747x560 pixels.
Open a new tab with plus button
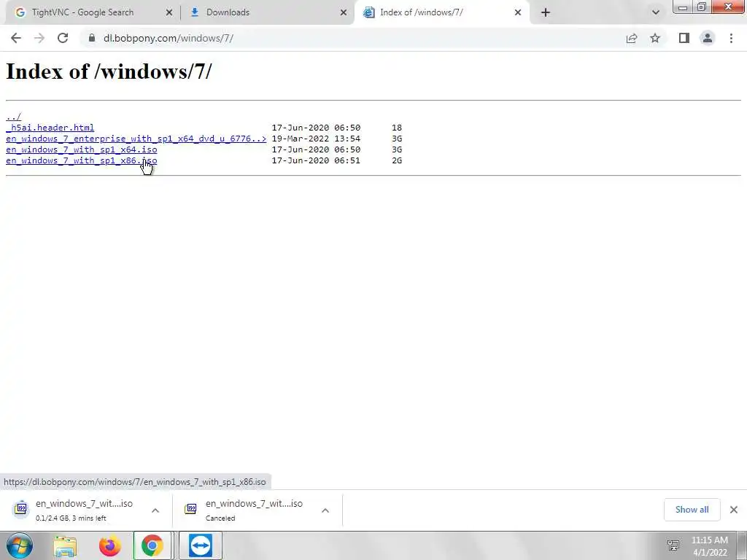pyautogui.click(x=546, y=12)
